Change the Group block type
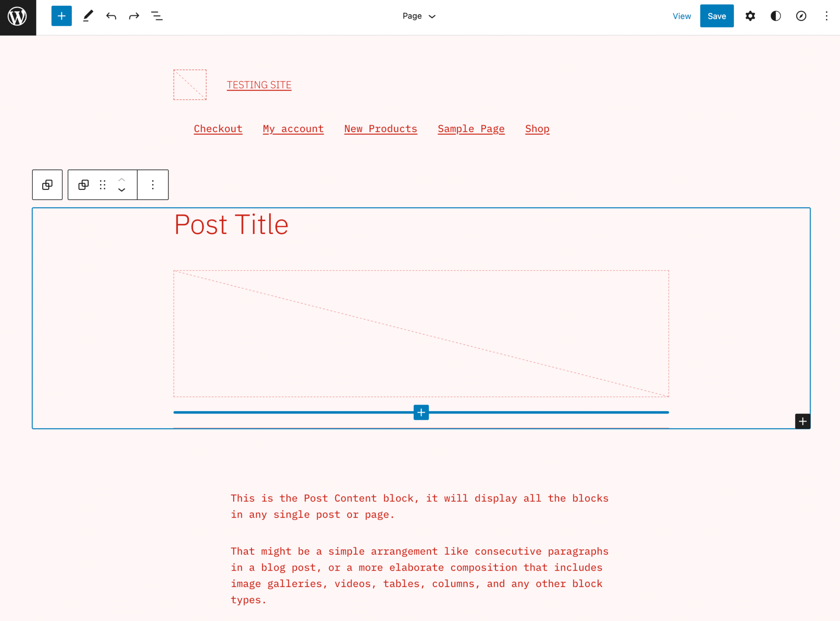Image resolution: width=840 pixels, height=621 pixels. click(x=84, y=185)
